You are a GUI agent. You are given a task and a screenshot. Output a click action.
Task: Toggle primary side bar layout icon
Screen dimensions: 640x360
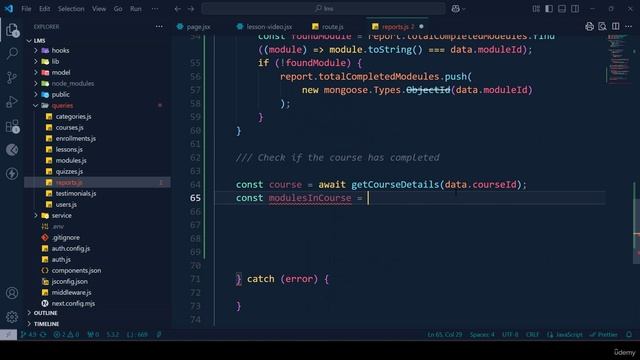tap(549, 9)
